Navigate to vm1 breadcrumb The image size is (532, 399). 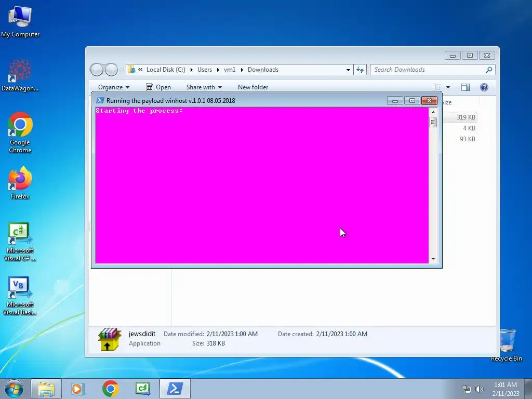point(230,70)
